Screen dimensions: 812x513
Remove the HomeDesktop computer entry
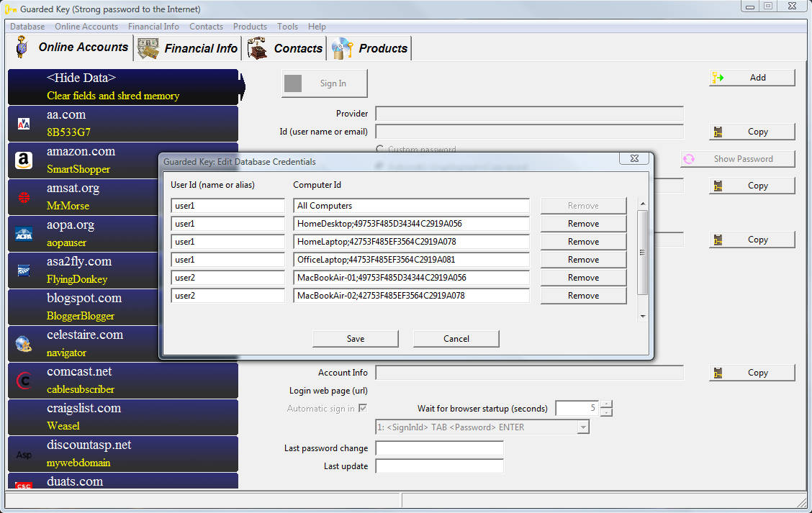pyautogui.click(x=583, y=224)
